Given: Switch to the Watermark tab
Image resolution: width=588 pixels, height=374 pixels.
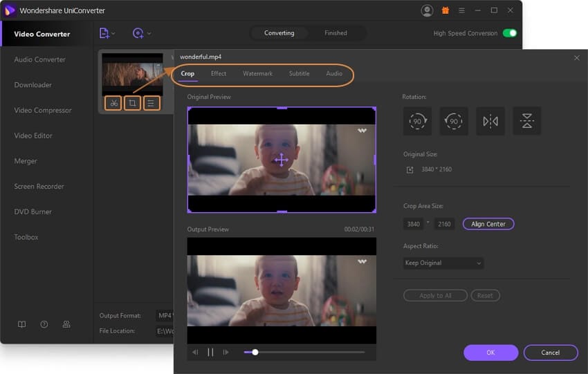Looking at the screenshot, I should click(x=257, y=73).
